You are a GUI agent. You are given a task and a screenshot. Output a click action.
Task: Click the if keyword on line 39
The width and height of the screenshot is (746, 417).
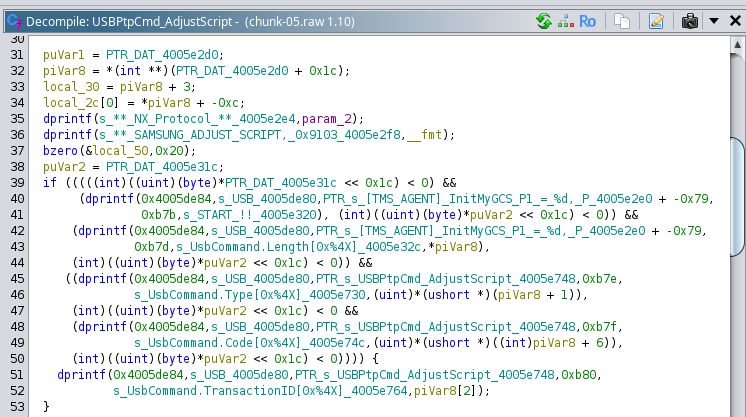coord(49,183)
